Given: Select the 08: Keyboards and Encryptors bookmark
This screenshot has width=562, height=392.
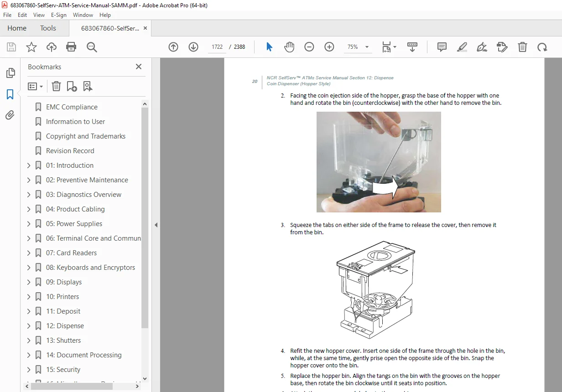Looking at the screenshot, I should coord(90,268).
